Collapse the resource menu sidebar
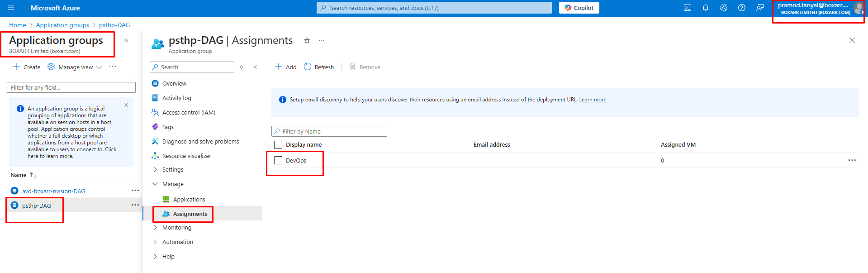This screenshot has height=273, width=868. tap(255, 67)
